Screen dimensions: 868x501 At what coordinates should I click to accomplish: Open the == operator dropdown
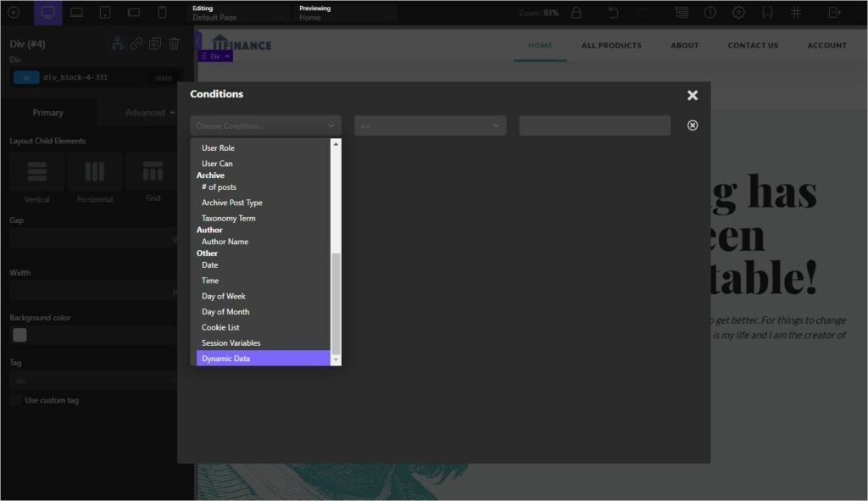[x=430, y=125]
